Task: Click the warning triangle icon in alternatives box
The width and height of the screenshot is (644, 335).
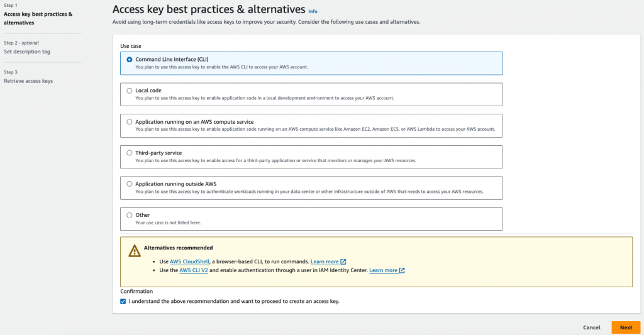Action: pyautogui.click(x=135, y=251)
